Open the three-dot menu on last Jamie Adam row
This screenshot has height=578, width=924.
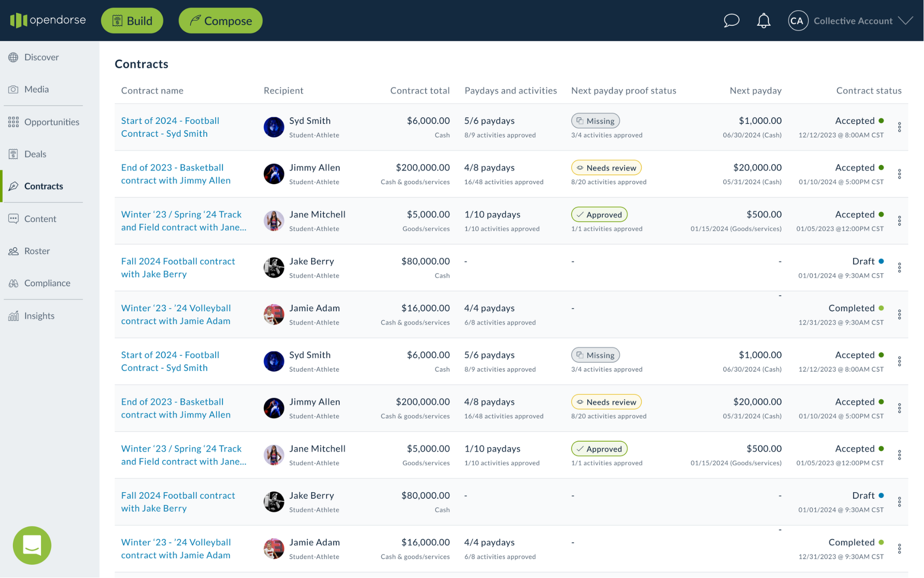900,549
